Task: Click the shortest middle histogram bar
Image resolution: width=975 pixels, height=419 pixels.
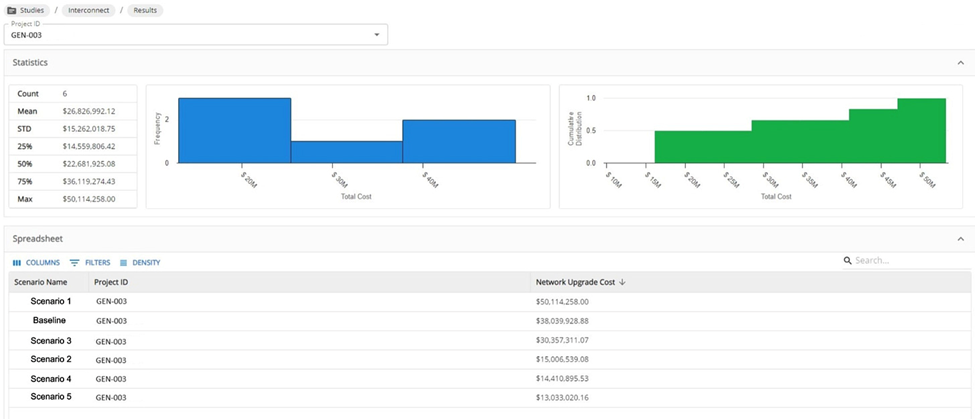Action: pyautogui.click(x=346, y=152)
